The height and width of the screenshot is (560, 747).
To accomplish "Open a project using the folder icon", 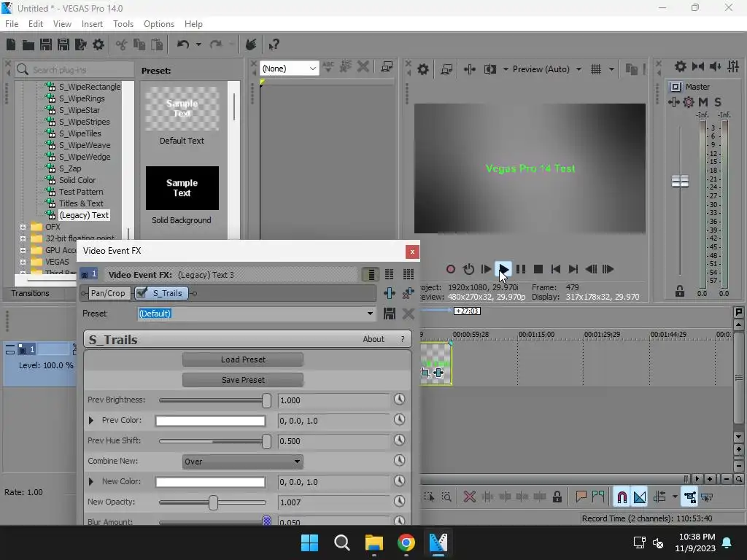I will (x=28, y=44).
